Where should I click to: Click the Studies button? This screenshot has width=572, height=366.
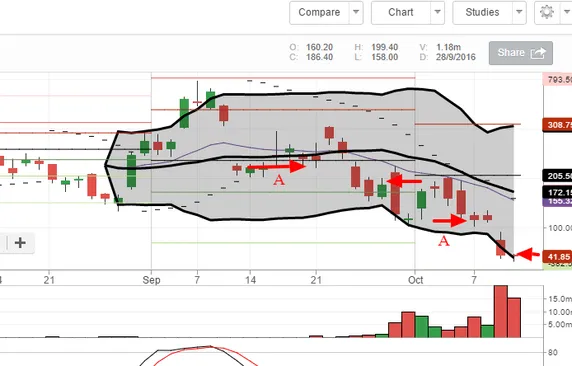point(482,12)
